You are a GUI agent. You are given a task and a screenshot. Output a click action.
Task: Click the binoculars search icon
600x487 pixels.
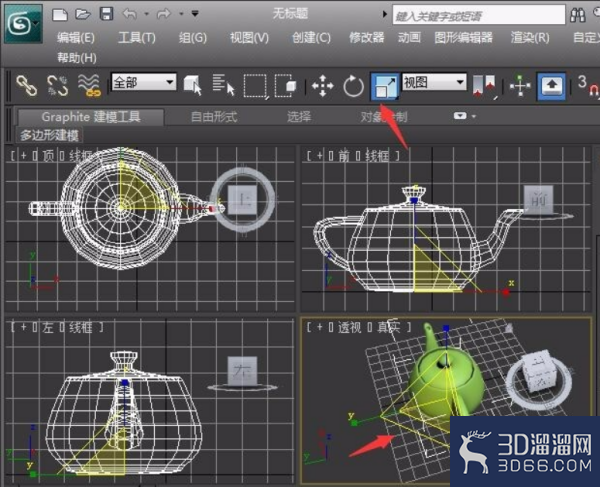tap(577, 15)
